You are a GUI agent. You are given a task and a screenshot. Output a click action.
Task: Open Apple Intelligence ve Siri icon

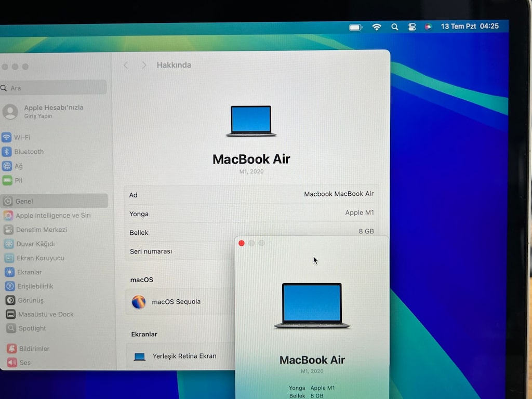(x=8, y=216)
